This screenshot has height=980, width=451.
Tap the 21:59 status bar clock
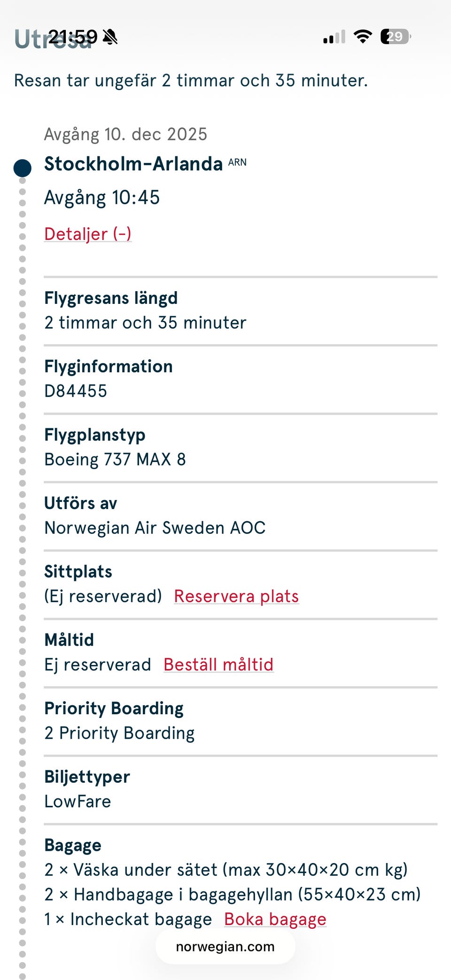(x=73, y=37)
